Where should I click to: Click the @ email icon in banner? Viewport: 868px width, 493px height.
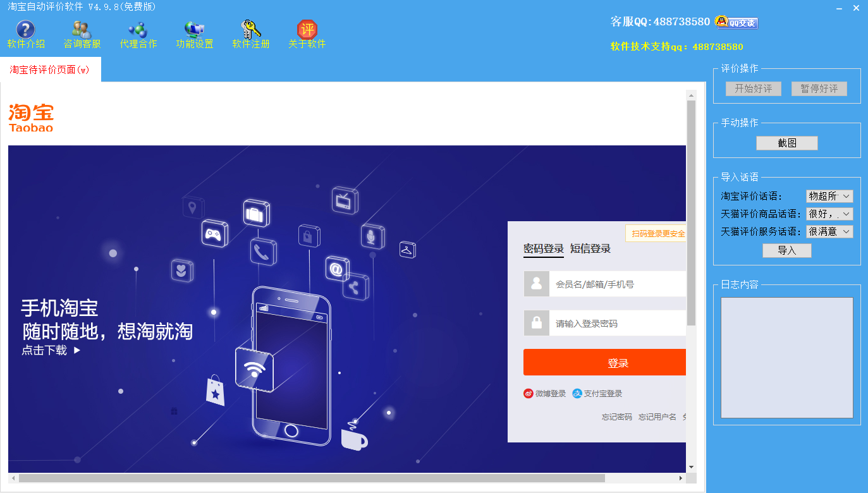point(337,269)
